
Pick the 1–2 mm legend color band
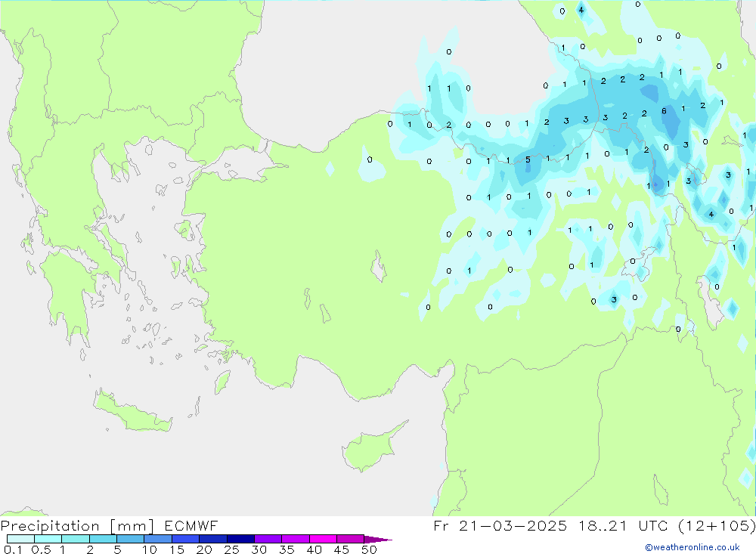pyautogui.click(x=75, y=539)
